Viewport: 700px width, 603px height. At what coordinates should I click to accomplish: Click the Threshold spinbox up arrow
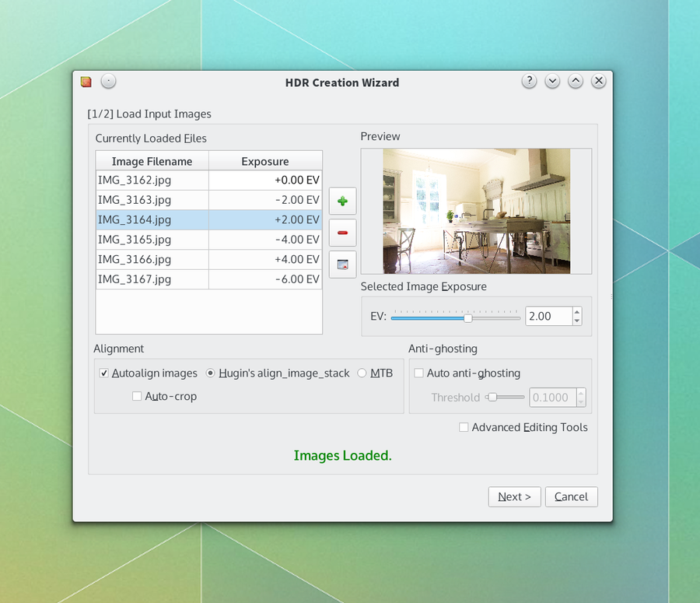(581, 393)
